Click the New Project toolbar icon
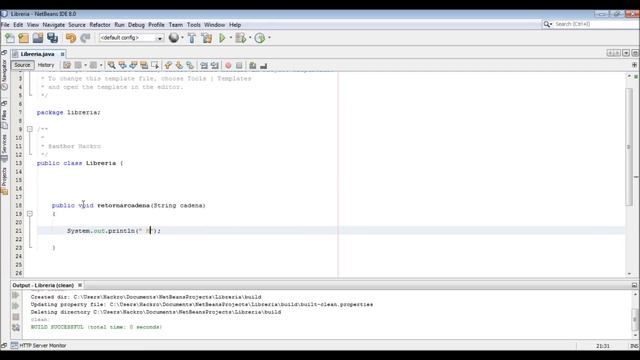The width and height of the screenshot is (640, 360). [x=24, y=38]
